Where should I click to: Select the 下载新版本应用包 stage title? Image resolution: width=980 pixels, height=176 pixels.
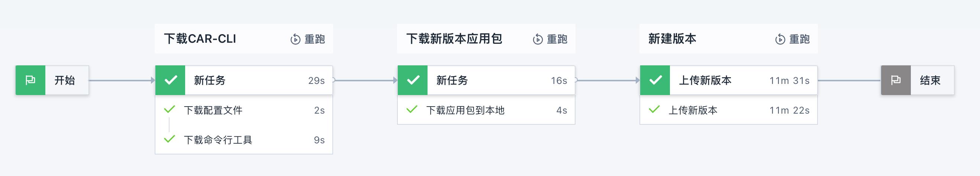point(454,39)
